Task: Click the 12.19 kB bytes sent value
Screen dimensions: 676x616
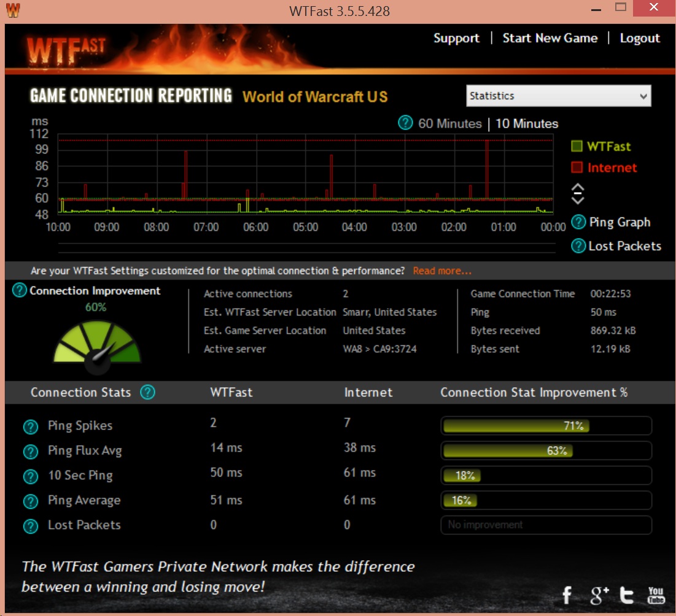Action: (610, 349)
